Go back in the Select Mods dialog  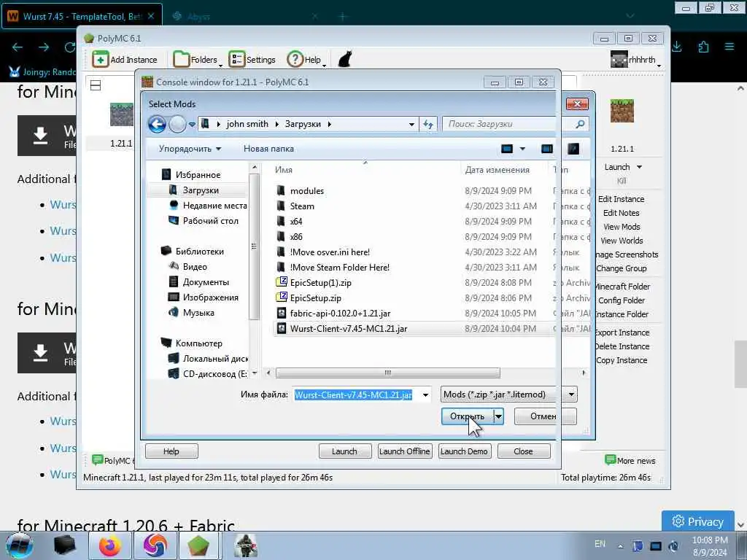click(x=157, y=124)
